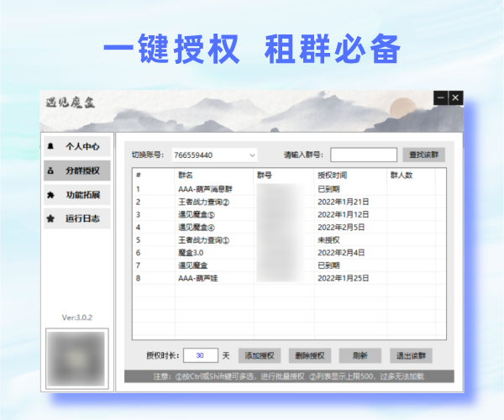This screenshot has width=504, height=420.
Task: Switch to the 分群授权 sidebar tab
Action: point(77,171)
